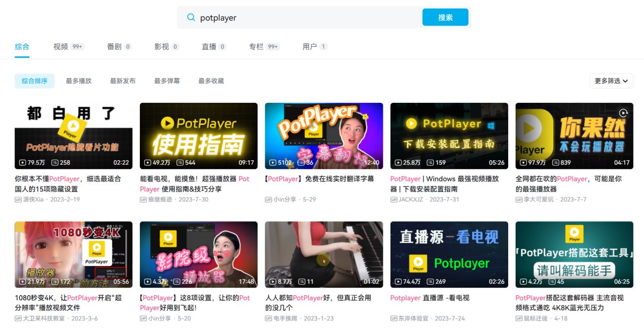Image resolution: width=644 pixels, height=332 pixels.
Task: Visit uploader 鼠标迁徙
Action: 536,318
